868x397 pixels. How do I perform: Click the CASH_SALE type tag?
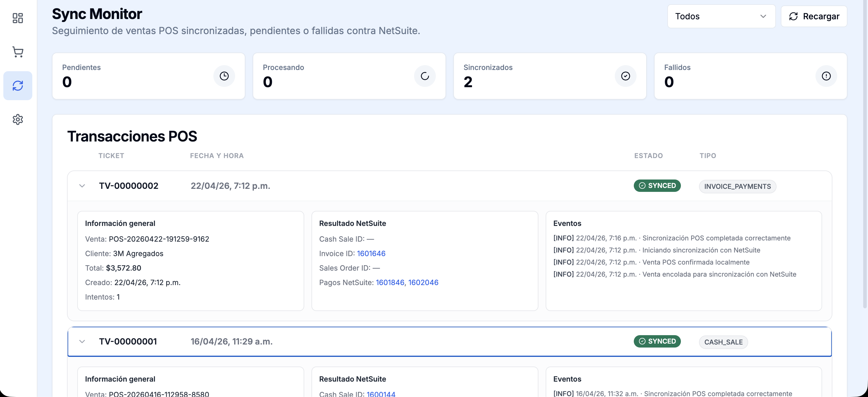tap(723, 342)
